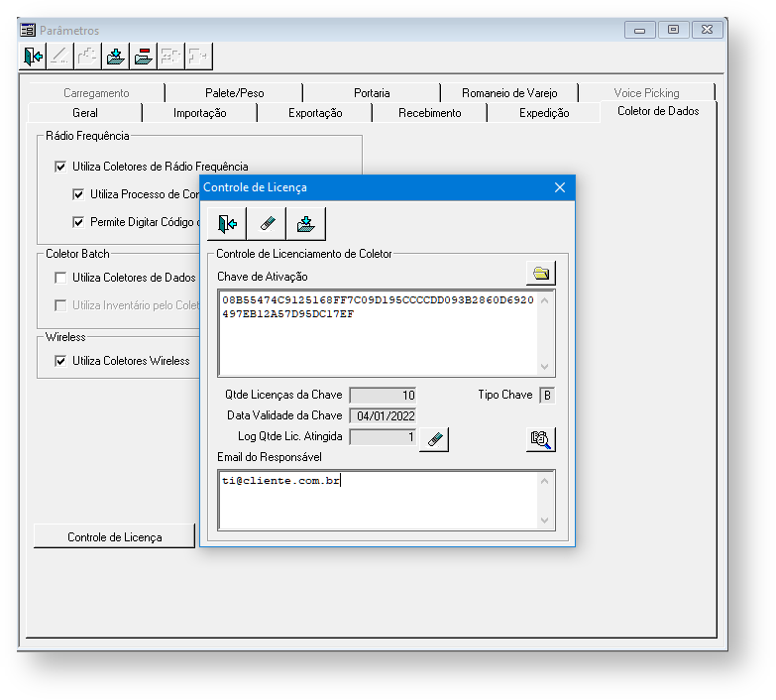Click disabled dashed-pages icon in Parâmetros toolbar
Viewport: 776px width, 700px height.
pyautogui.click(x=88, y=57)
